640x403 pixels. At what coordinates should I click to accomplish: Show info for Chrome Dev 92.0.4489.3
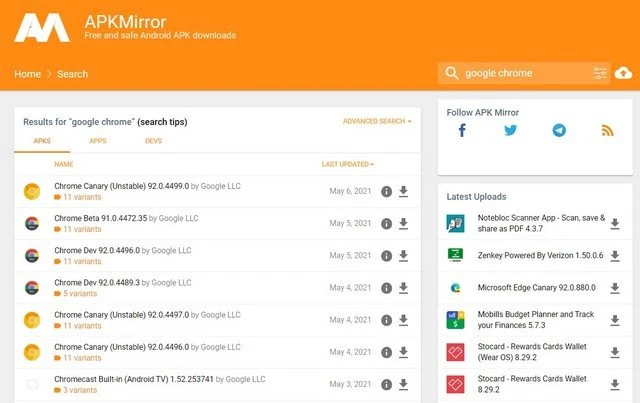point(387,288)
